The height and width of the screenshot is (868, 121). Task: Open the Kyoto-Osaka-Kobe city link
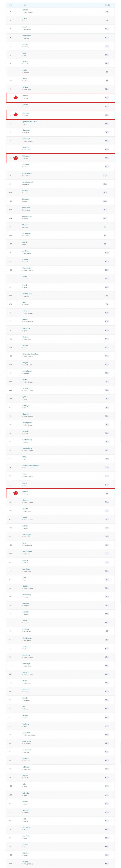tap(29, 122)
